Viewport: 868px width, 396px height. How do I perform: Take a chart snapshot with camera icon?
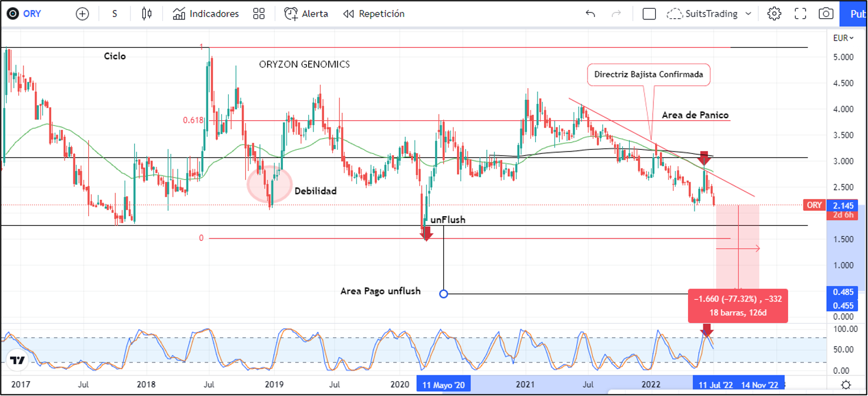826,14
